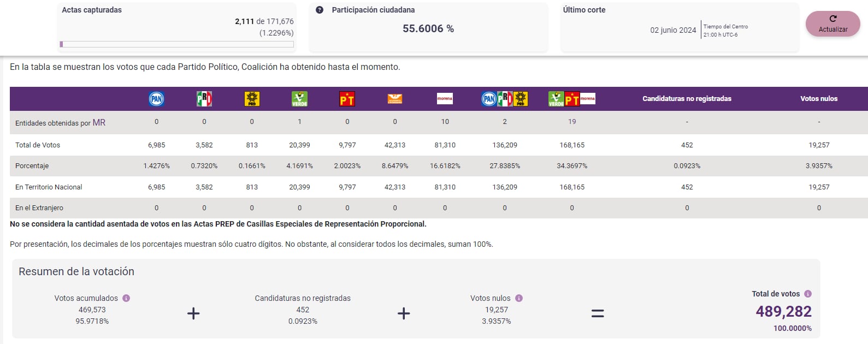Click the Votos nulos column header
868x344 pixels.
pos(818,99)
